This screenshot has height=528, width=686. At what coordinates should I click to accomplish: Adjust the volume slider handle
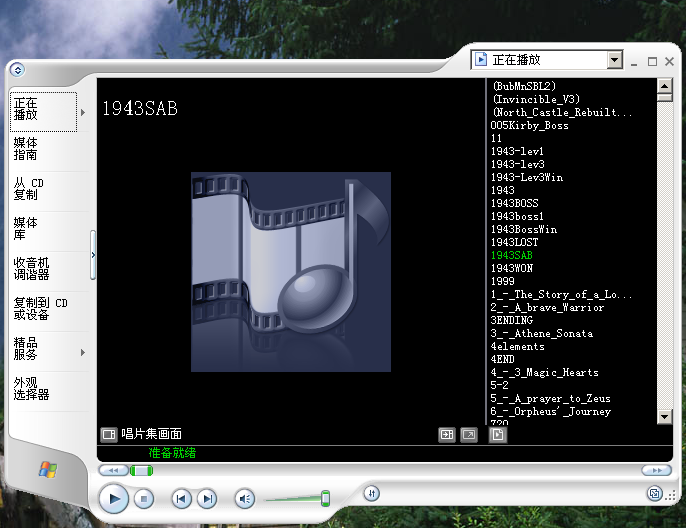[x=325, y=498]
